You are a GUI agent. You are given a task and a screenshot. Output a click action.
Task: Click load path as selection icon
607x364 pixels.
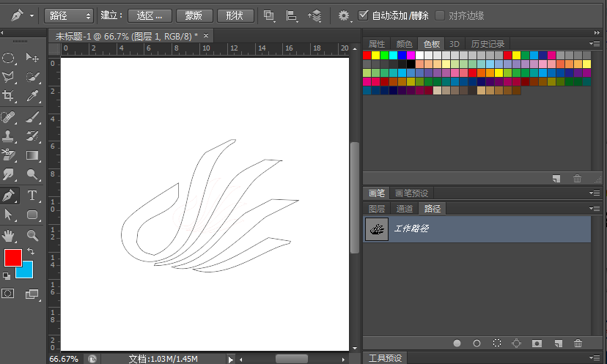(497, 343)
